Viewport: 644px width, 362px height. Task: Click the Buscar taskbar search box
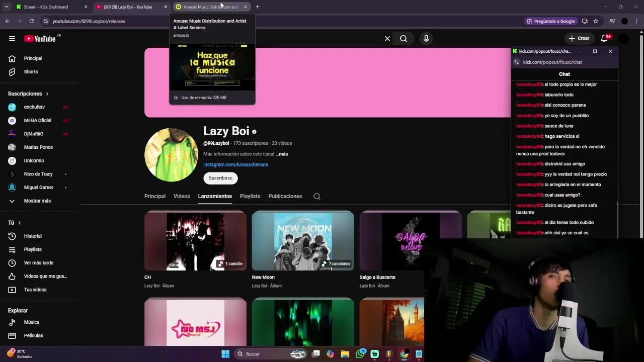(271, 354)
